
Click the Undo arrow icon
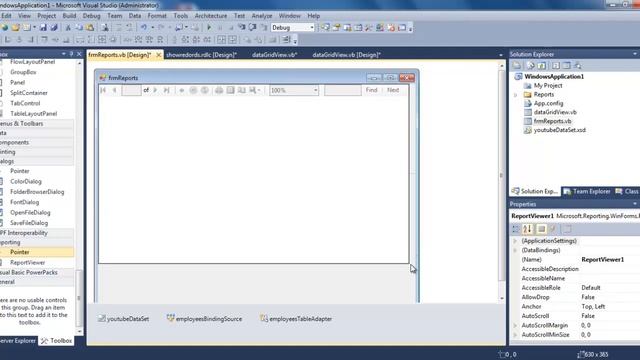[144, 27]
